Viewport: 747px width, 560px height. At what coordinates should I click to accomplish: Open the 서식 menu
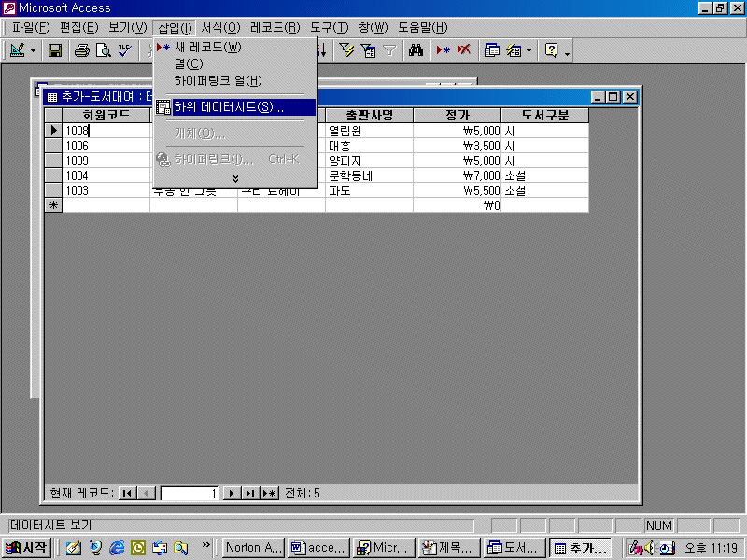(220, 27)
